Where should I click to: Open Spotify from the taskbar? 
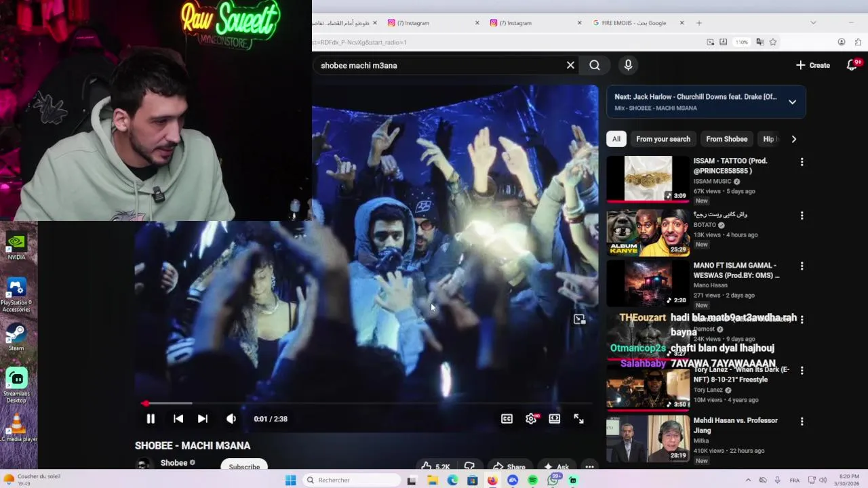[533, 480]
